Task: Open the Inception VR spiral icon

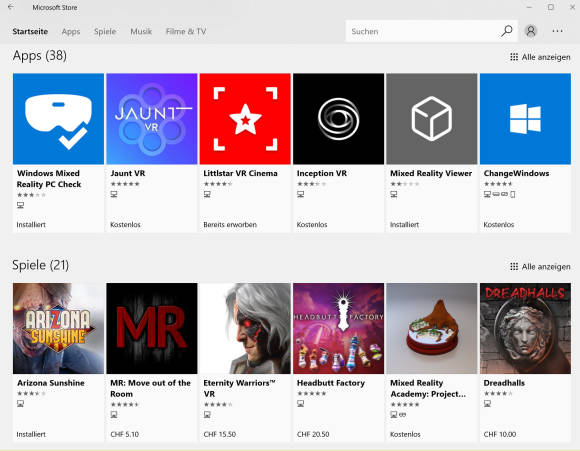Action: point(338,119)
